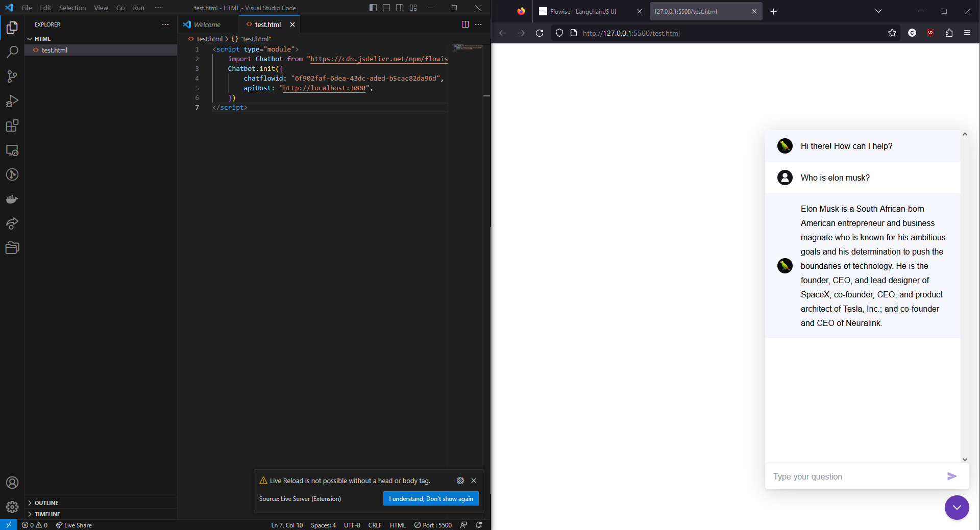Click the Type your question input field

(x=855, y=476)
